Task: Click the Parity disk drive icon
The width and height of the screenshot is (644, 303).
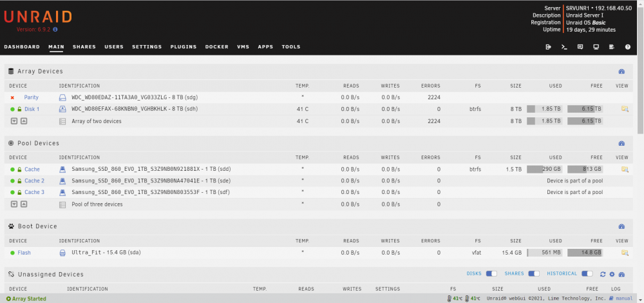Action: 62,97
